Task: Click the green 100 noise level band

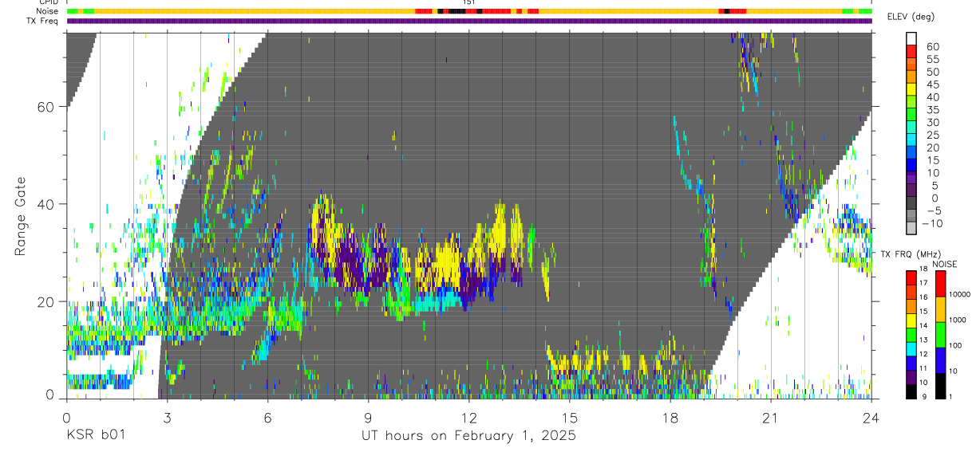Action: pos(940,334)
